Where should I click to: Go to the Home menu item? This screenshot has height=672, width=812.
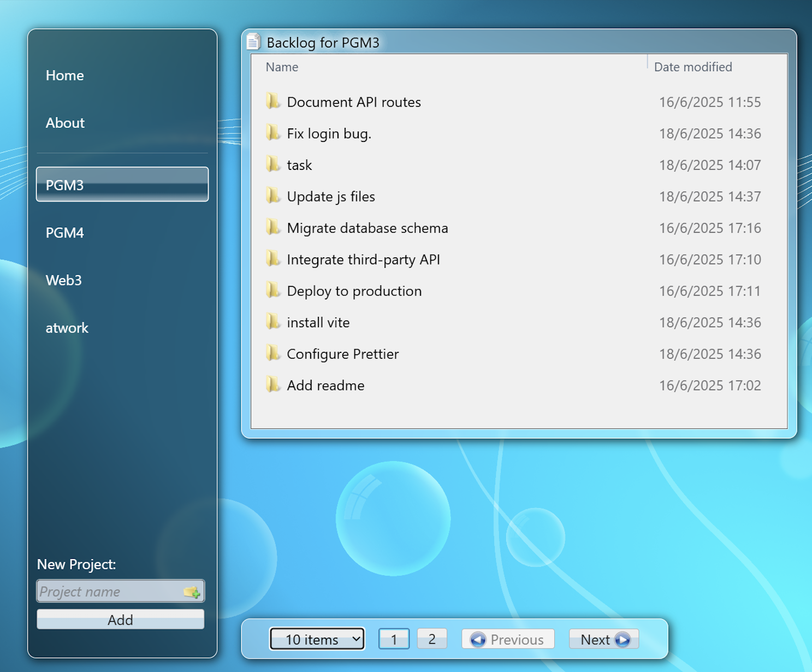click(x=65, y=75)
